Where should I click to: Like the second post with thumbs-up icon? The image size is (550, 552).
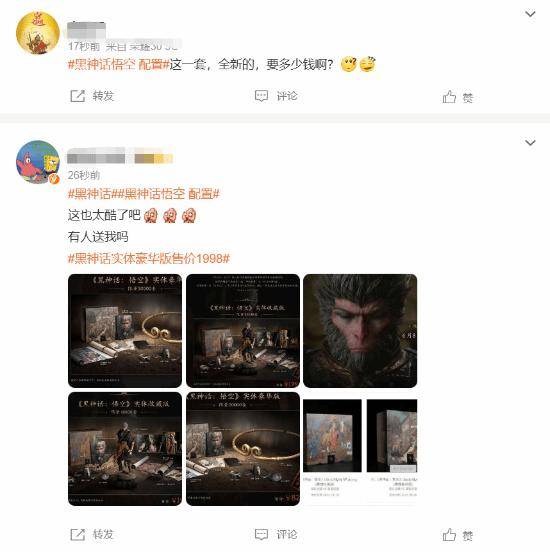pyautogui.click(x=449, y=535)
